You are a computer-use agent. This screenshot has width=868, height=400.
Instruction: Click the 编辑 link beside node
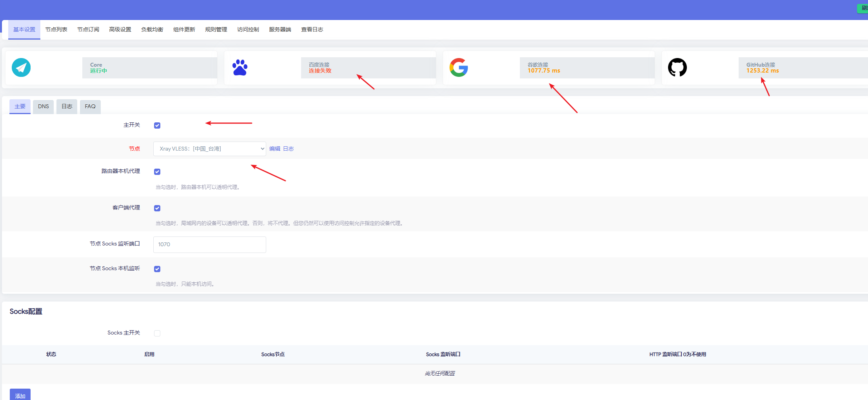tap(274, 149)
